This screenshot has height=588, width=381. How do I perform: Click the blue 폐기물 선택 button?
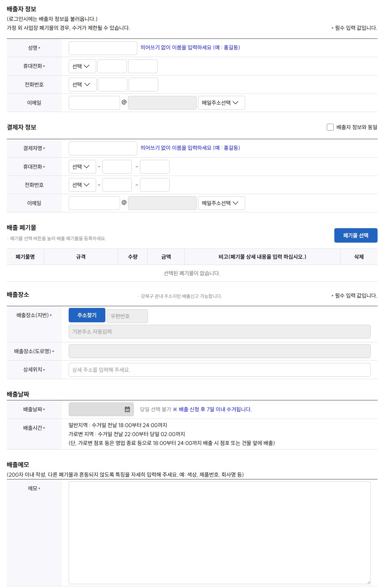click(x=356, y=235)
